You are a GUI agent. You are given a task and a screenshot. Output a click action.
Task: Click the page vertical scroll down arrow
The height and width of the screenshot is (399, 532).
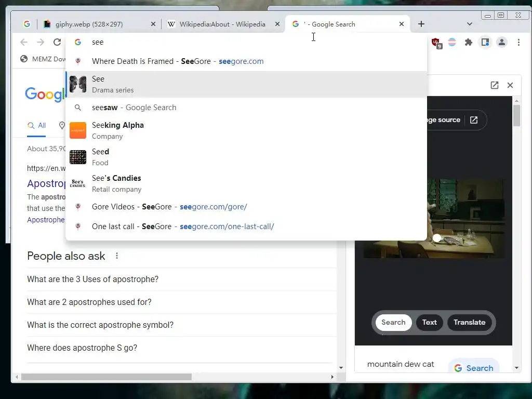point(341,368)
